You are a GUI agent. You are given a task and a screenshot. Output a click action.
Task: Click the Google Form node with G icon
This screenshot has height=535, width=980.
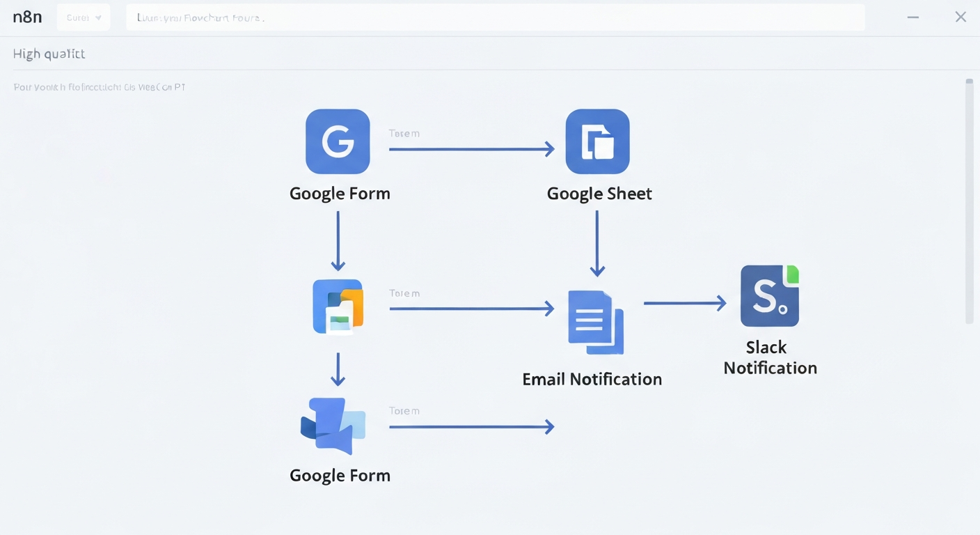338,141
